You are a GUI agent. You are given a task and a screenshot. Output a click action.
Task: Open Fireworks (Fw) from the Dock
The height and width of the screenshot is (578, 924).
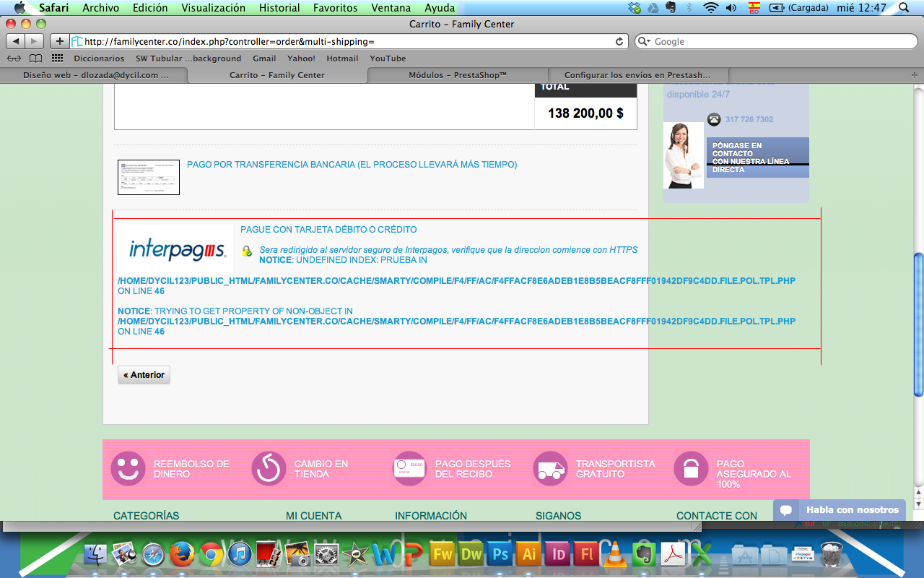point(442,554)
